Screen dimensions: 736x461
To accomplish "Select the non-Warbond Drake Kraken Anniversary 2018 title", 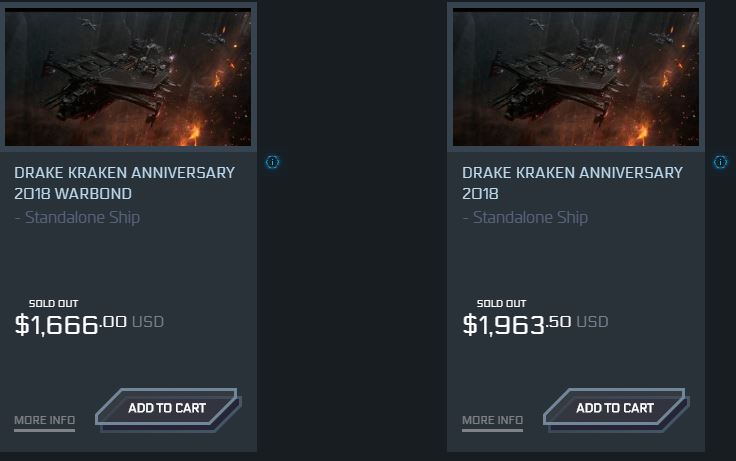I will tap(572, 183).
